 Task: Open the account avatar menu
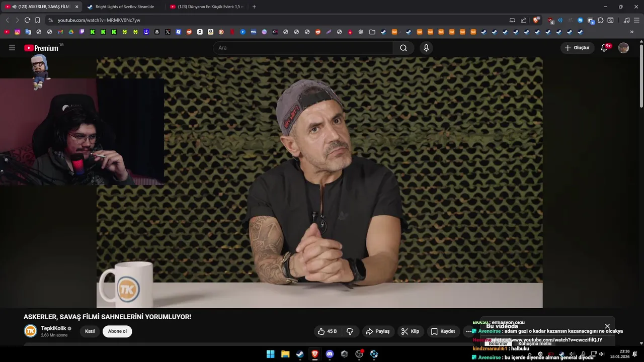click(623, 48)
